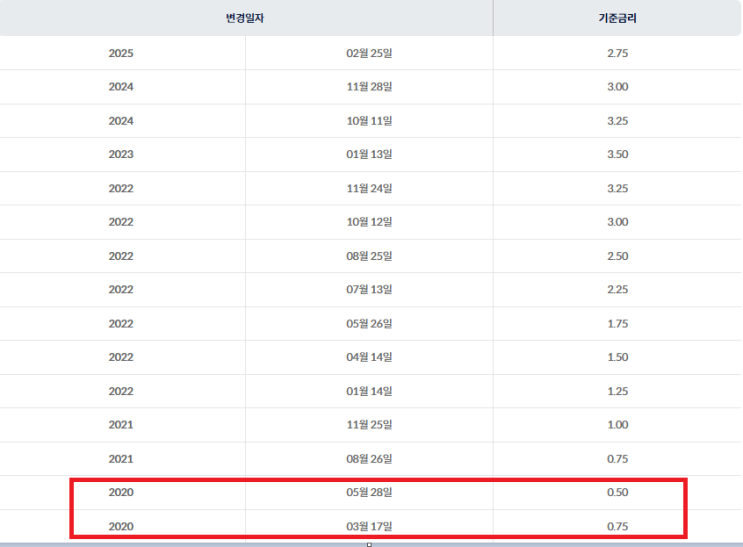Screen dimensions: 743x547
Task: Select the year 2025 cell
Action: (121, 53)
